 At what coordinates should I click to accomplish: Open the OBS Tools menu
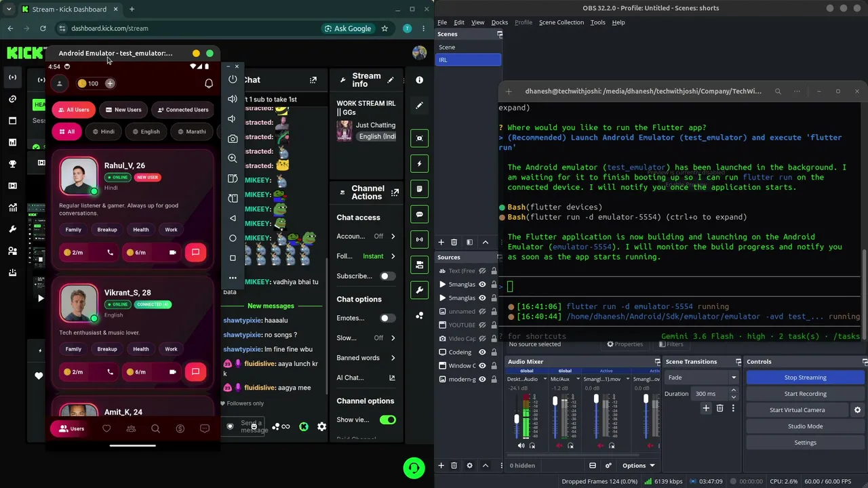597,22
